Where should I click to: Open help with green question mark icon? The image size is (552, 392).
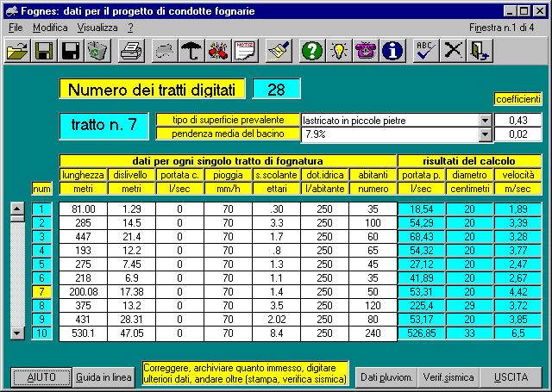tap(312, 52)
